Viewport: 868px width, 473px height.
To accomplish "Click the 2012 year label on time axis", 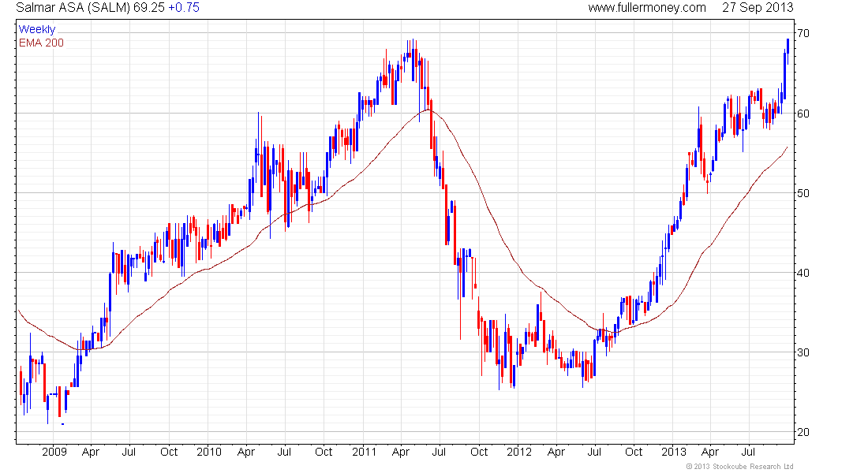I will tap(518, 452).
